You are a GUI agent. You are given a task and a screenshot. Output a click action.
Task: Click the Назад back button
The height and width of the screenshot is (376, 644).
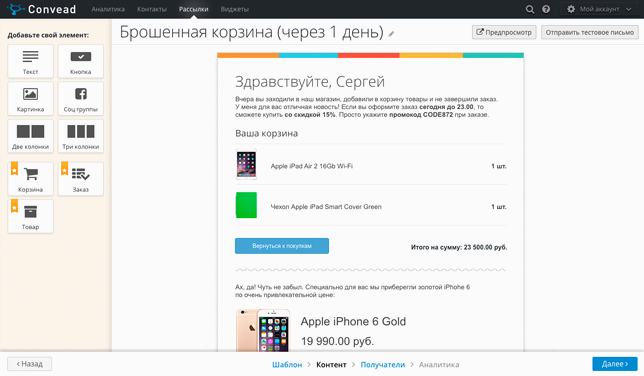30,364
